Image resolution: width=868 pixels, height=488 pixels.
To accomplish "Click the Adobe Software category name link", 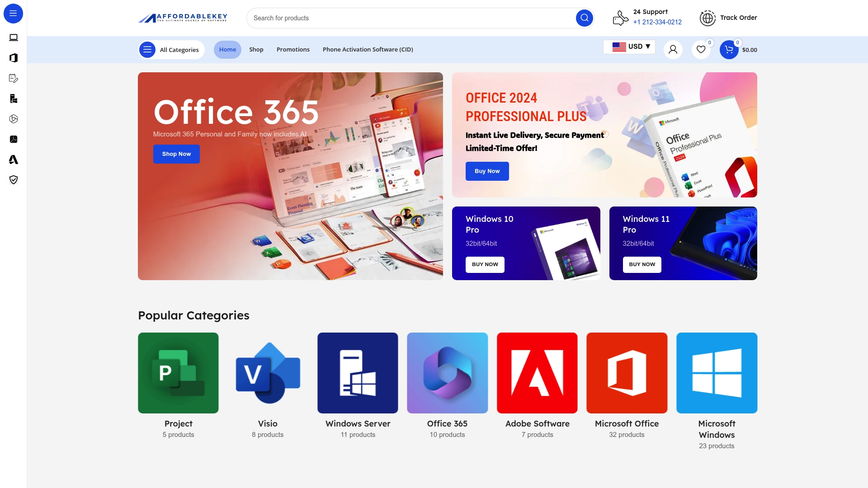I will pos(537,424).
